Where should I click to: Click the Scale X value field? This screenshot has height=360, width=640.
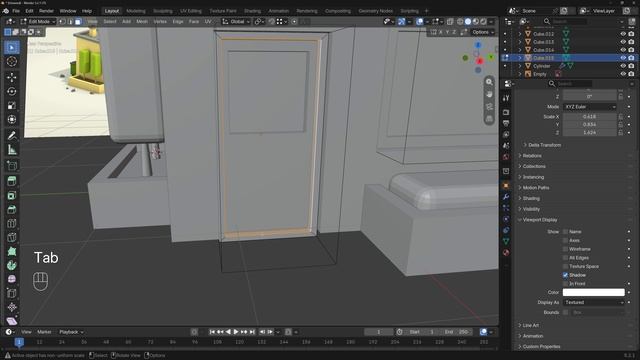coord(590,117)
